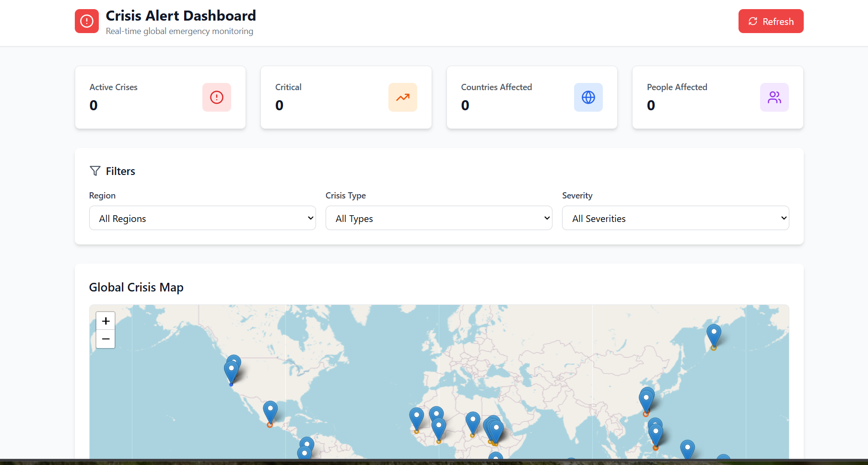Click the red alert icon in the header
Screen dimensions: 868x465
(x=86, y=21)
